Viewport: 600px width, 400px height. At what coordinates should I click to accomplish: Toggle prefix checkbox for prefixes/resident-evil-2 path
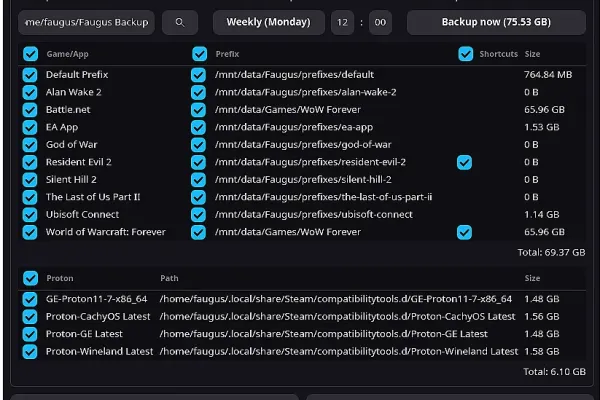pos(198,162)
